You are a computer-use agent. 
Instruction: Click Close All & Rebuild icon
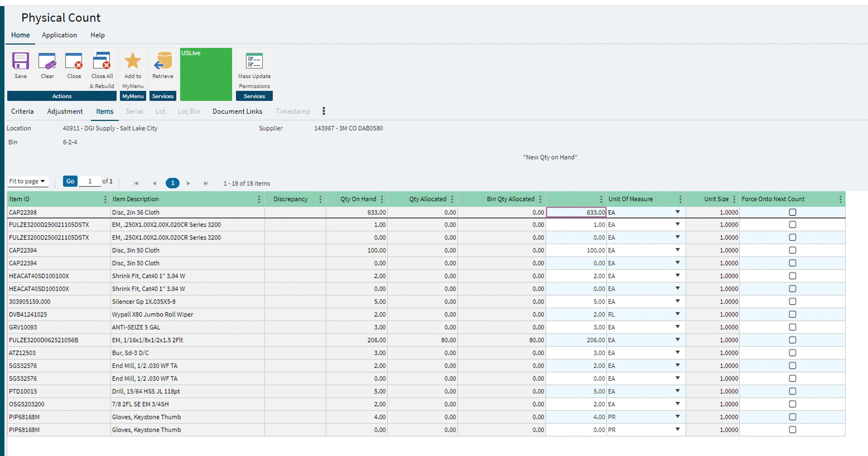(102, 62)
